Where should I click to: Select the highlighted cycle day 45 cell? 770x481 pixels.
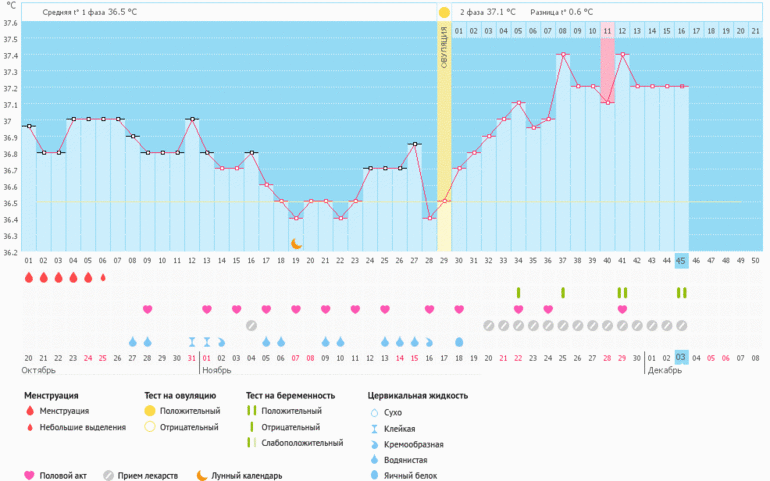tap(681, 260)
